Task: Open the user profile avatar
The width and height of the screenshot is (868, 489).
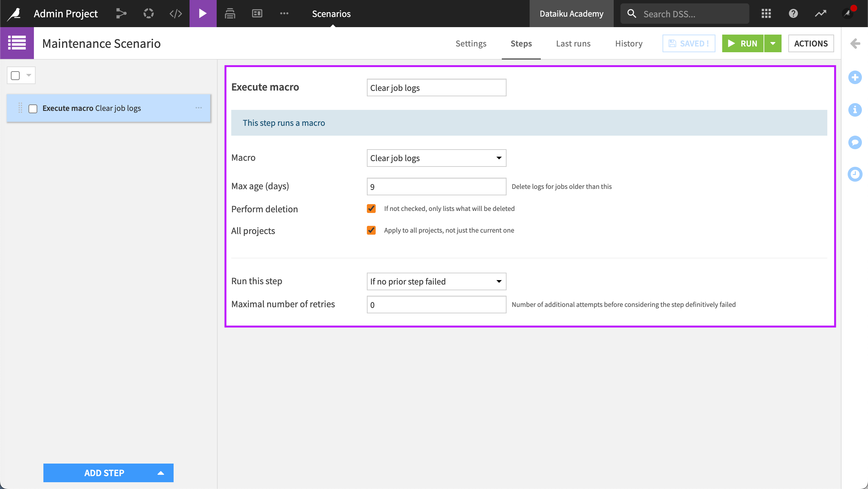Action: (x=848, y=14)
